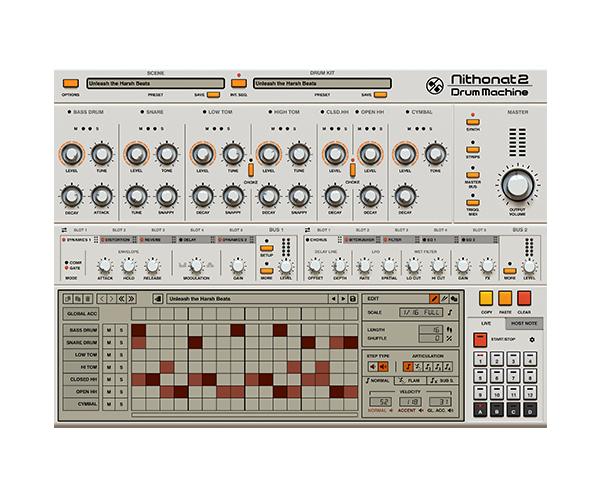Open the sequencer pattern name field
The width and height of the screenshot is (600, 493).
(x=247, y=299)
